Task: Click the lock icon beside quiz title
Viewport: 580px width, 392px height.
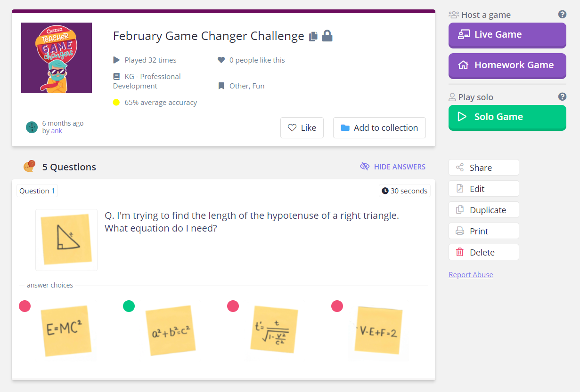Action: point(327,36)
